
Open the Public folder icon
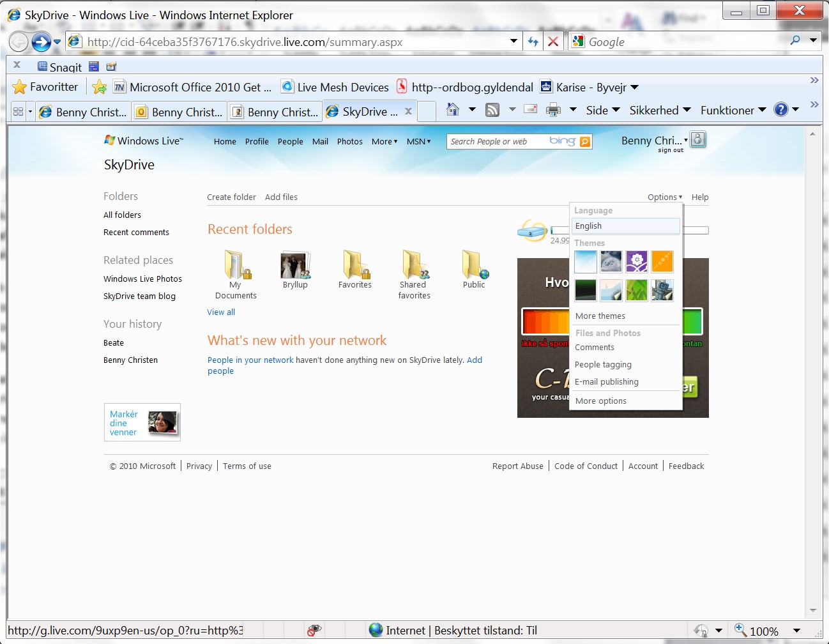(474, 264)
